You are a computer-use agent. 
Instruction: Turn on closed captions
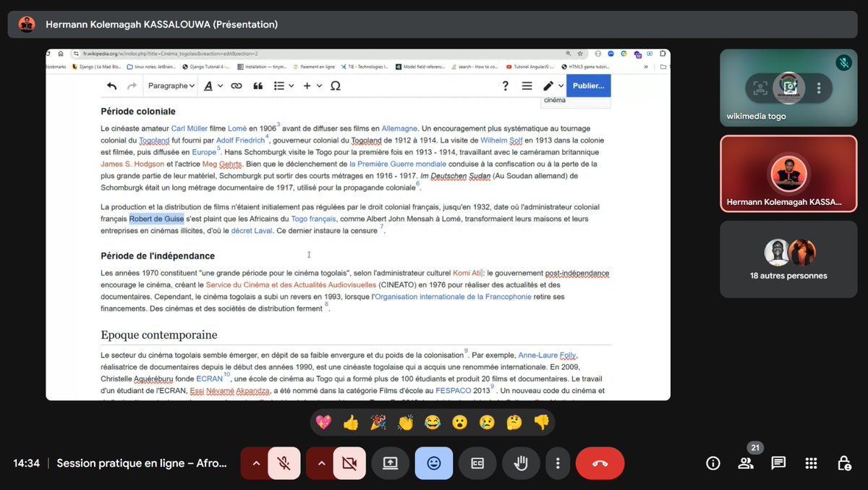click(x=477, y=463)
